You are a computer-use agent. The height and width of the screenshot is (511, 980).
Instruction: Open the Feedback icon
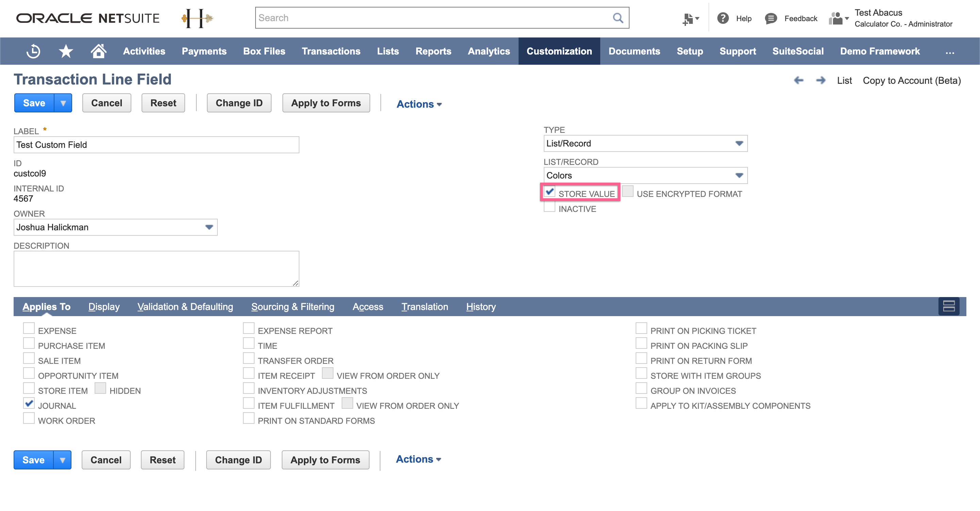pos(771,18)
